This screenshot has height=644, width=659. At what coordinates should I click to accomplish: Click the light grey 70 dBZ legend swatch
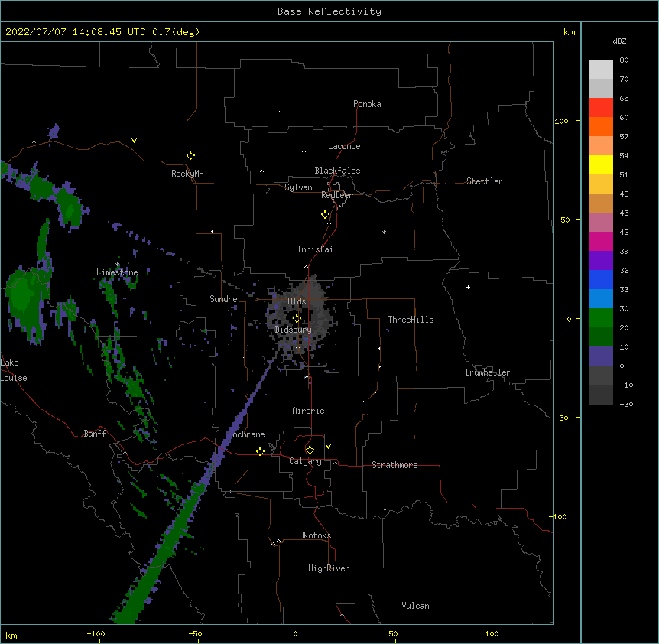coord(601,88)
